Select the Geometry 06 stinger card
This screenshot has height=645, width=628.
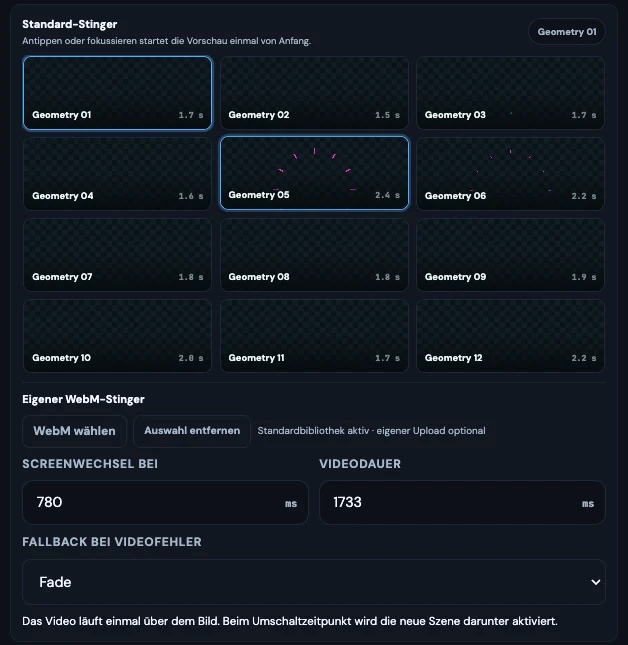tap(510, 174)
